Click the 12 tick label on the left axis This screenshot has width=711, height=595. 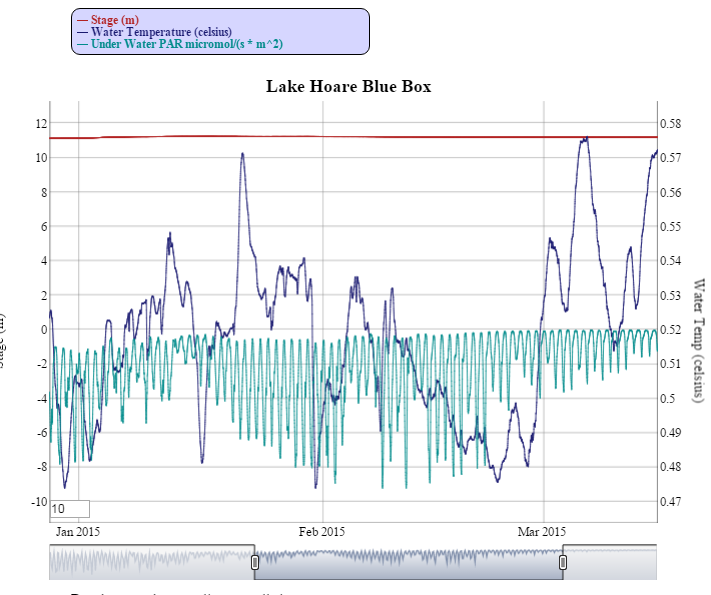pyautogui.click(x=41, y=123)
